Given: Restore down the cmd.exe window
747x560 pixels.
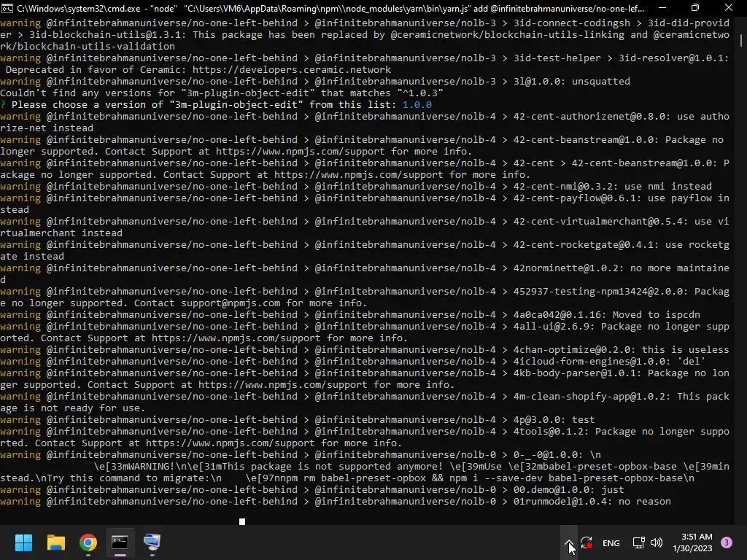Looking at the screenshot, I should (695, 8).
